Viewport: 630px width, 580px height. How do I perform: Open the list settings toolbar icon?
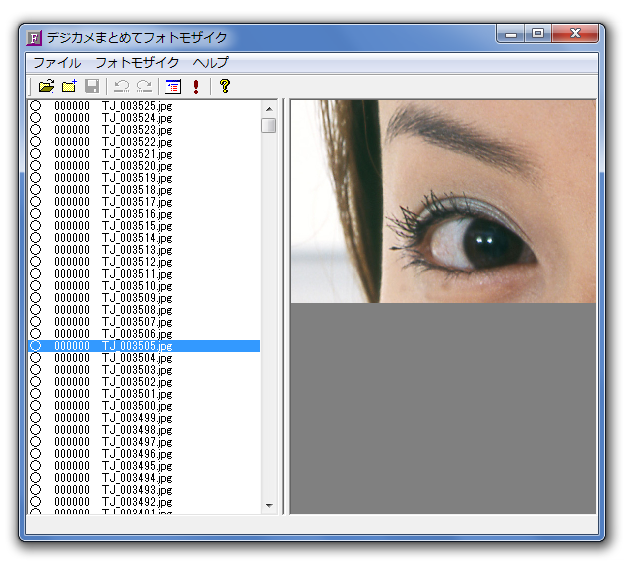[x=173, y=86]
